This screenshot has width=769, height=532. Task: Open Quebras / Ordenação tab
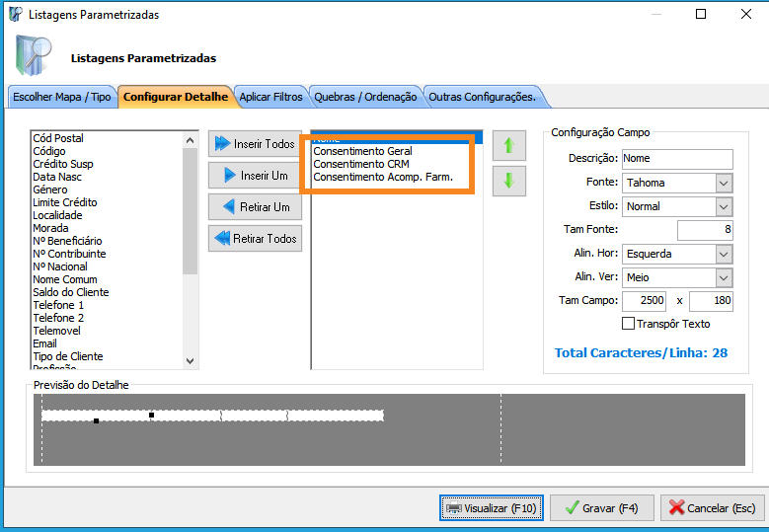click(x=365, y=97)
